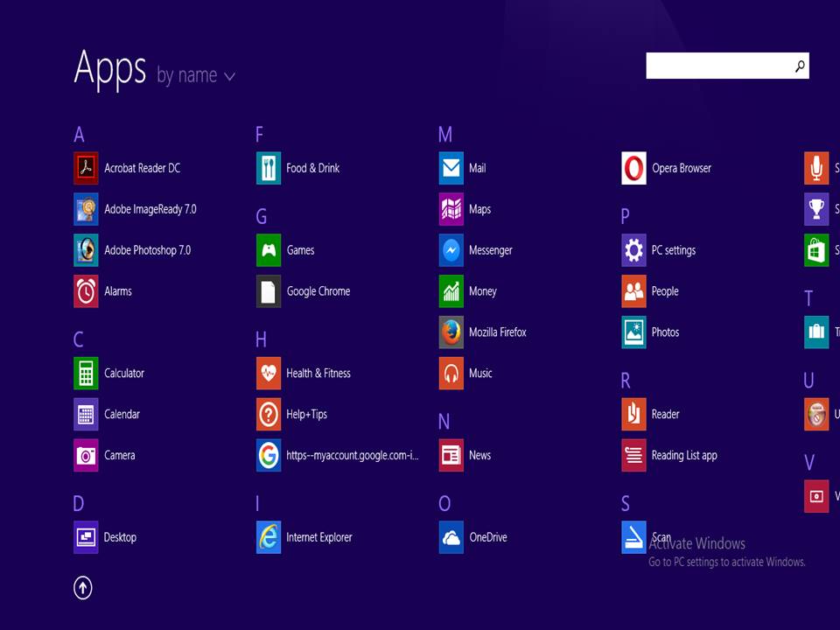Open the app icon under letter V
The width and height of the screenshot is (840, 630).
point(816,497)
